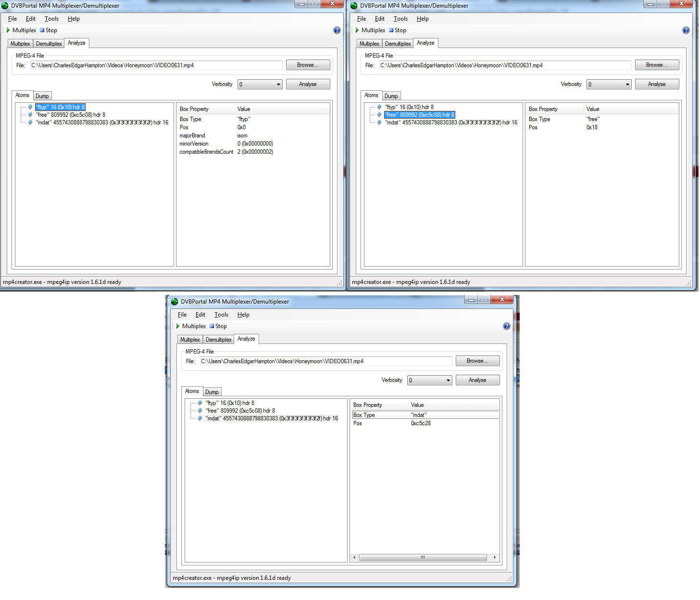
Task: Open Tools menu in top-right window
Action: coord(400,19)
